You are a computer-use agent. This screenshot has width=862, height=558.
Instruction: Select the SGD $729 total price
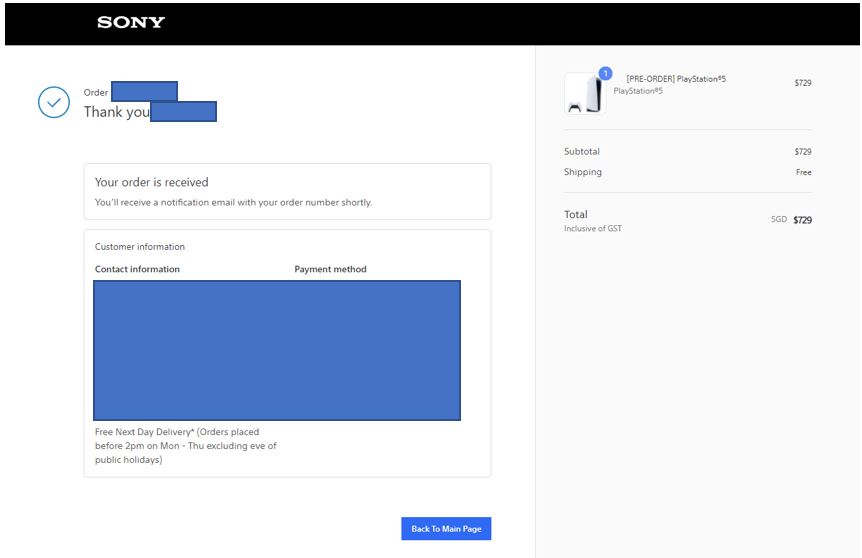click(x=791, y=220)
